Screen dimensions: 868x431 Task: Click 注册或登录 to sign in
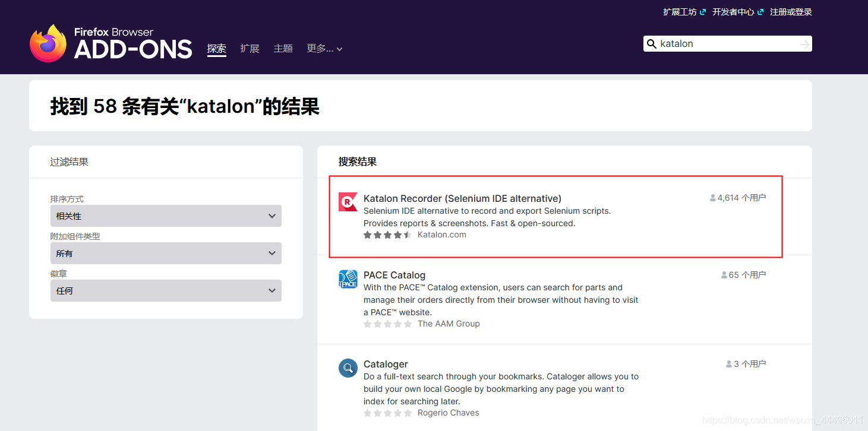pyautogui.click(x=791, y=12)
